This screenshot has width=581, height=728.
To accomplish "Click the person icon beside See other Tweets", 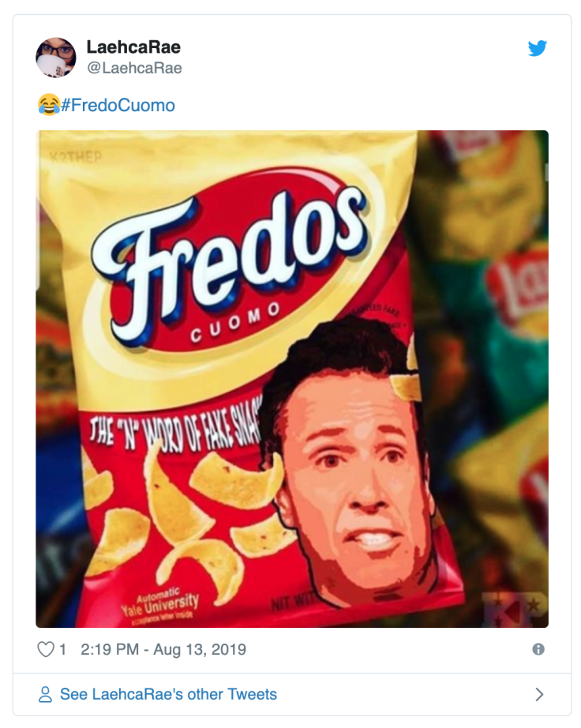I will (x=45, y=694).
